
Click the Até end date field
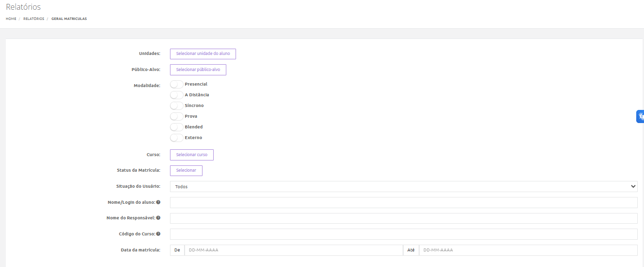point(527,250)
